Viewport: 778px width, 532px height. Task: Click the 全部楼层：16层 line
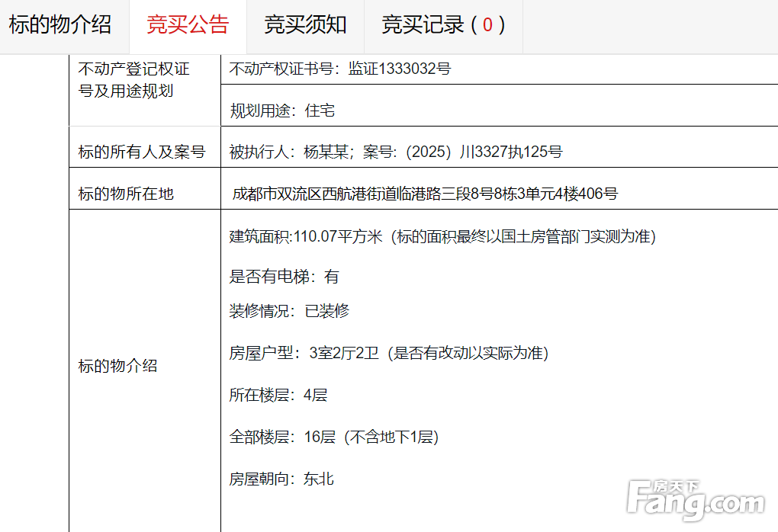(333, 437)
